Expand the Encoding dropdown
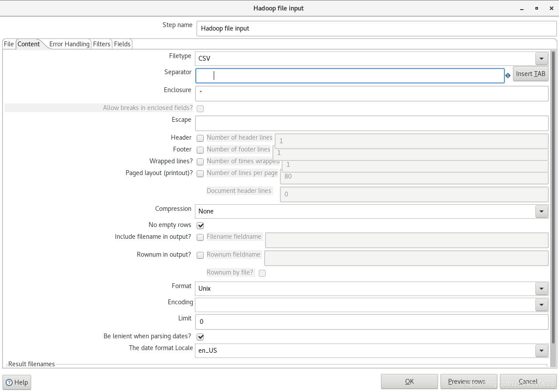This screenshot has height=392, width=559. 542,305
